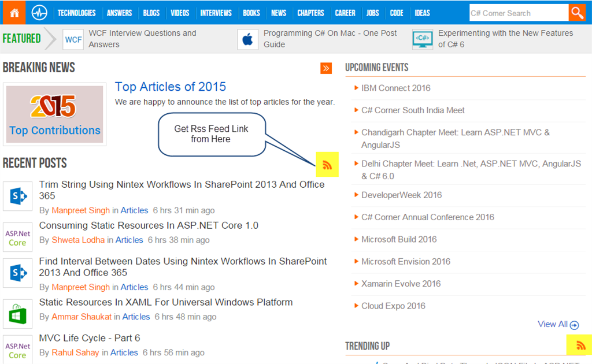The image size is (592, 364).
Task: Go to the site Home icon
Action: click(x=14, y=13)
